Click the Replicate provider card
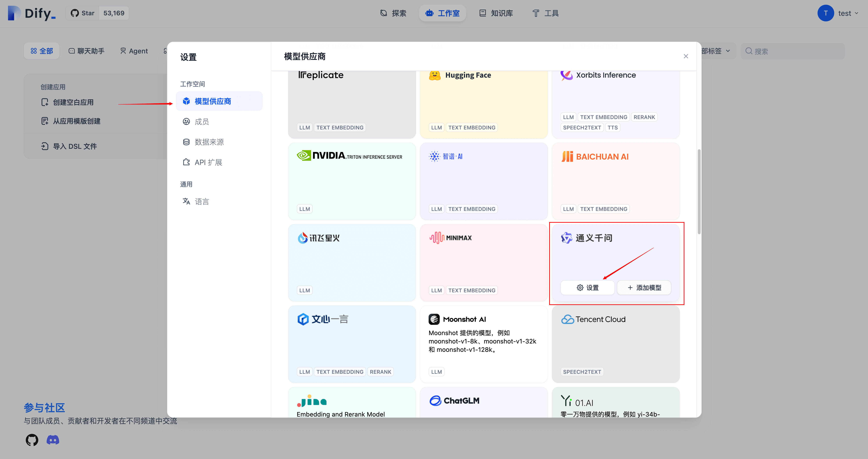Image resolution: width=868 pixels, height=459 pixels. pyautogui.click(x=352, y=104)
